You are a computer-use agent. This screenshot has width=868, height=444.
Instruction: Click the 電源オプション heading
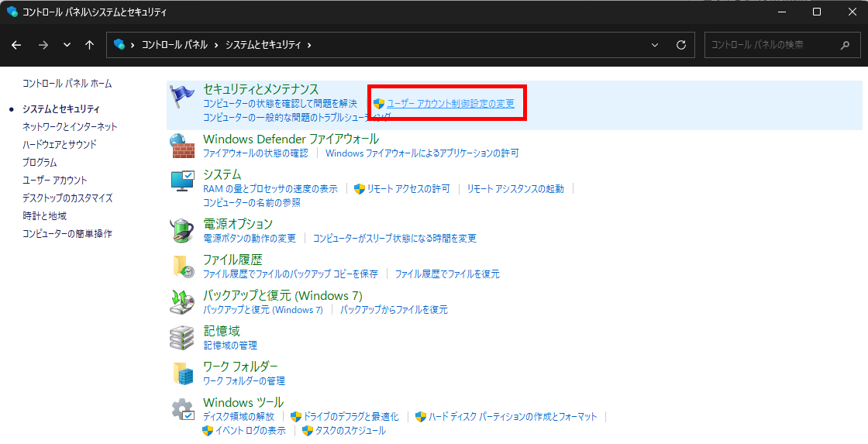[238, 224]
